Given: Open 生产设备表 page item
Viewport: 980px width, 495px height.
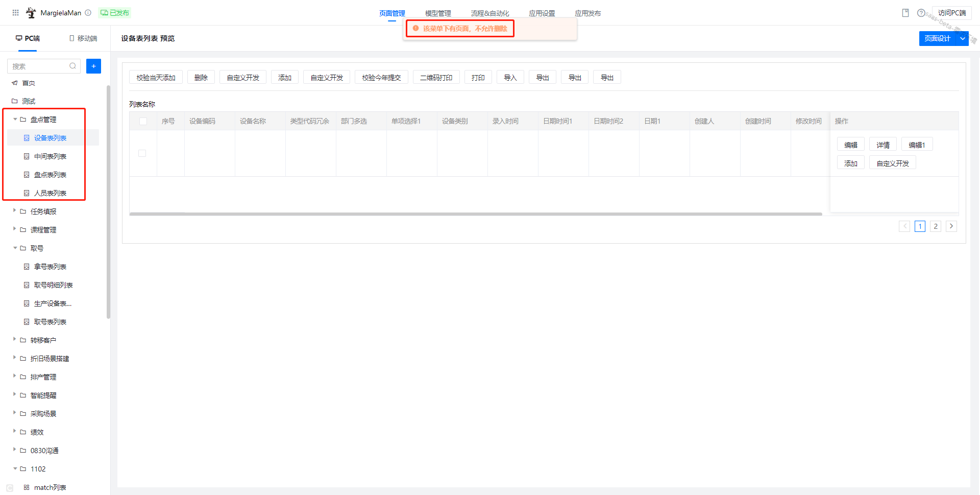Looking at the screenshot, I should [x=53, y=303].
